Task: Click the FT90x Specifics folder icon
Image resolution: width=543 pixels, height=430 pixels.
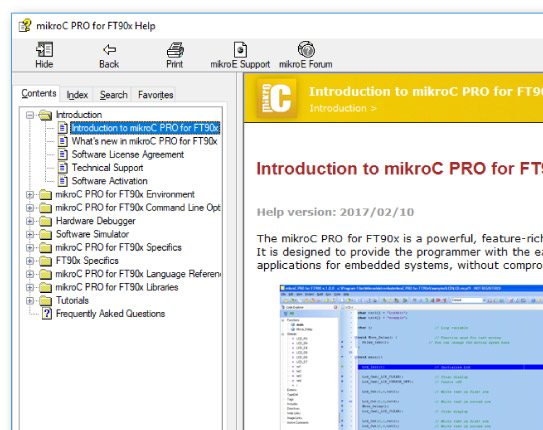Action: point(45,261)
